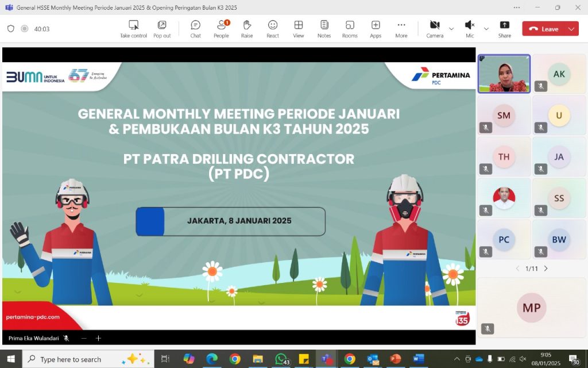The width and height of the screenshot is (588, 368).
Task: Open the View layout options
Action: pos(299,29)
